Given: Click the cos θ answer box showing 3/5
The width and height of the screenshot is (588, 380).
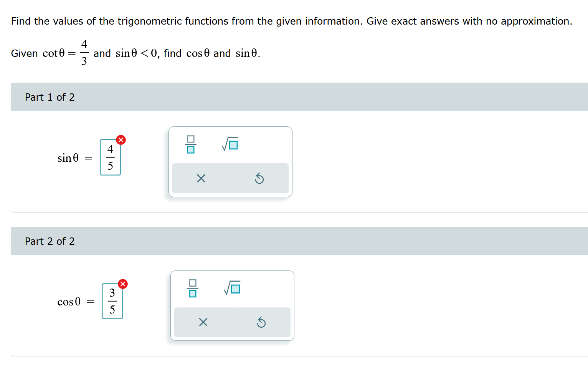Looking at the screenshot, I should tap(112, 301).
